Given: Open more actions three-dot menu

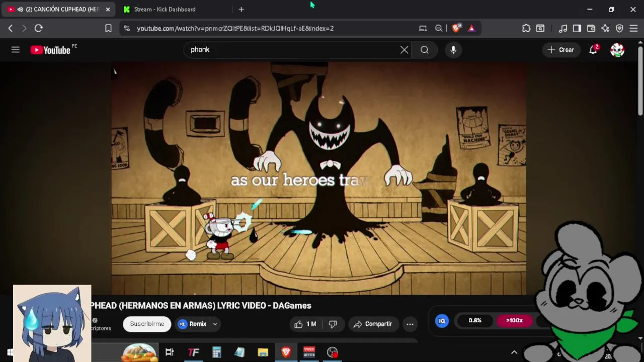Looking at the screenshot, I should point(410,324).
